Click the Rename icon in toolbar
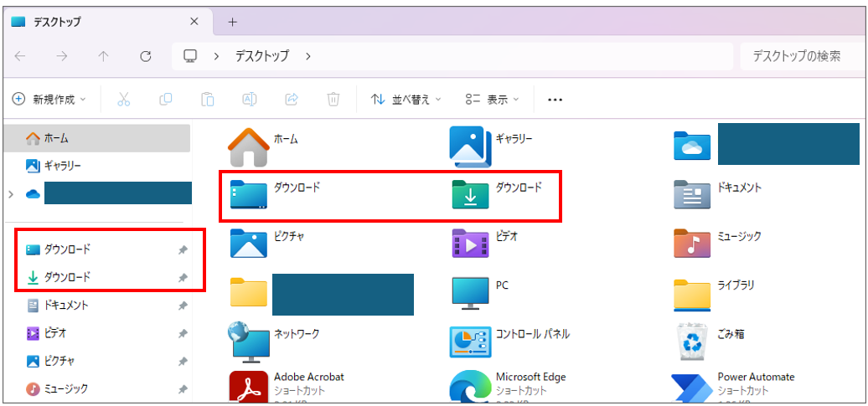 250,99
